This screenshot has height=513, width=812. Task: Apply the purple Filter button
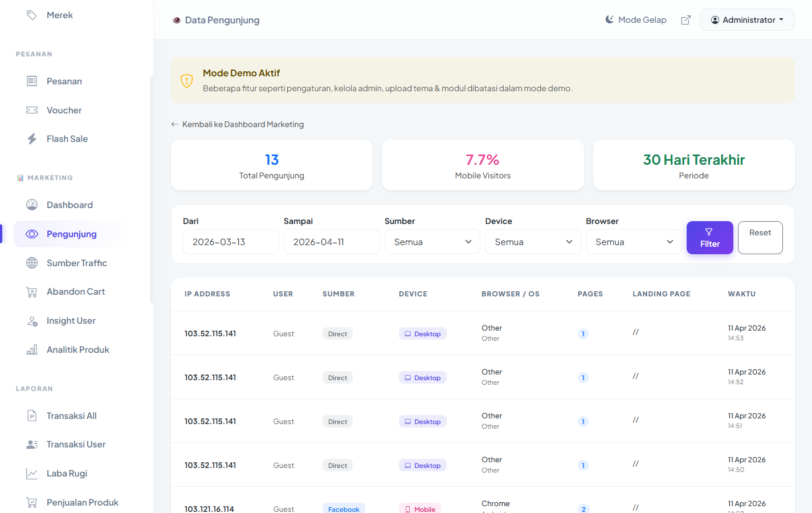pyautogui.click(x=709, y=238)
